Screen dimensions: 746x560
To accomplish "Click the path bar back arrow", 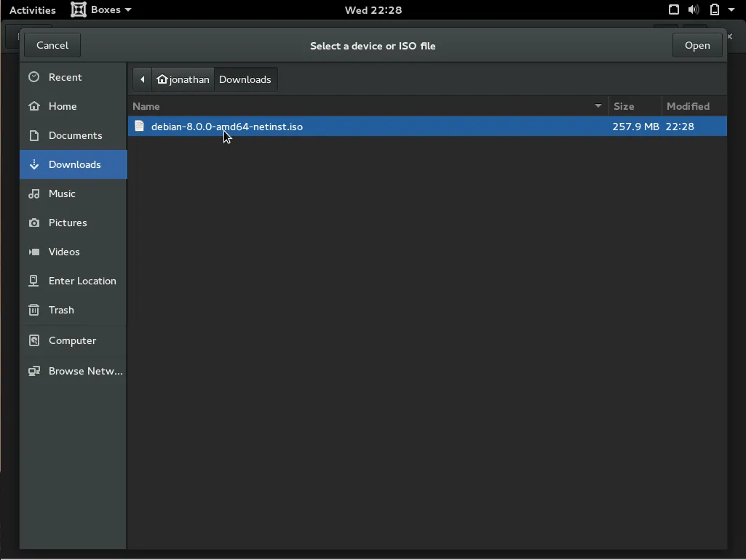I will (x=143, y=80).
